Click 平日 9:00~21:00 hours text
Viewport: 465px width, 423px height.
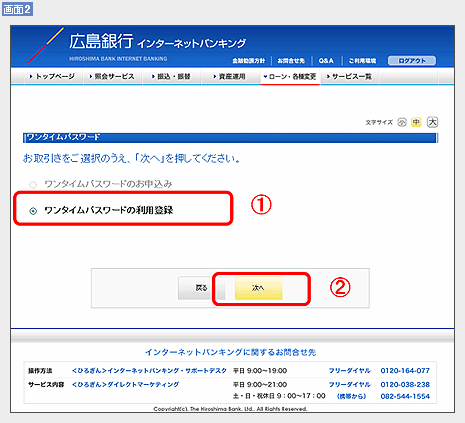point(260,384)
